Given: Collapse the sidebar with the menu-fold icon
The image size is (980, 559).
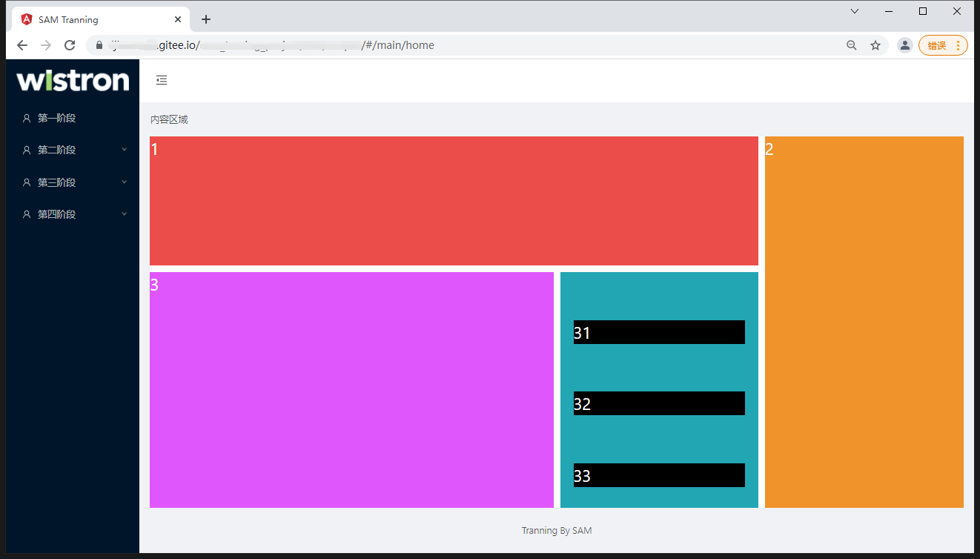Looking at the screenshot, I should tap(162, 80).
